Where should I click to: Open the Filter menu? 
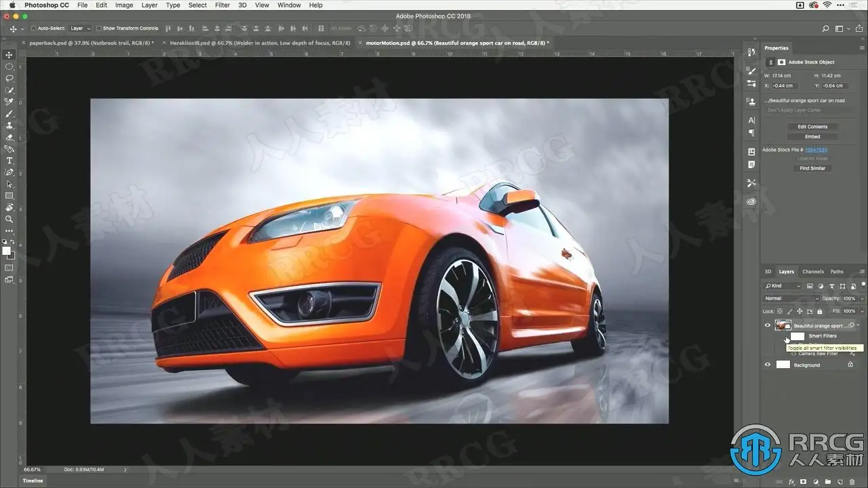[222, 5]
